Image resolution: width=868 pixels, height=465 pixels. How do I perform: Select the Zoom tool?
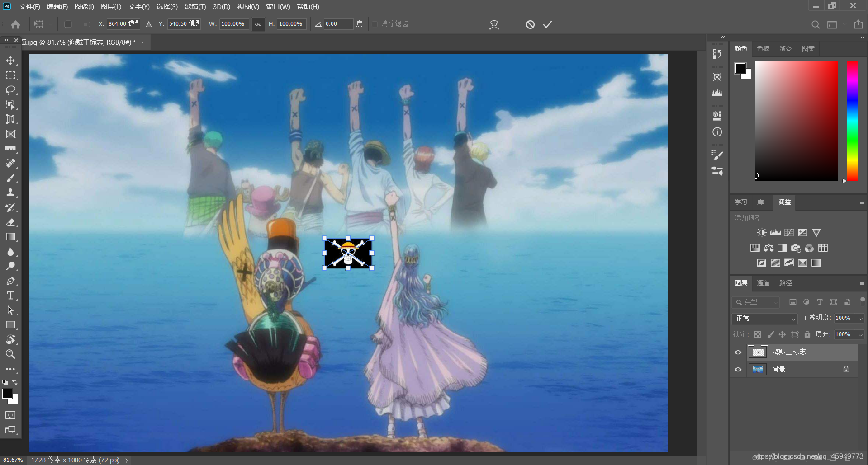[x=10, y=354]
